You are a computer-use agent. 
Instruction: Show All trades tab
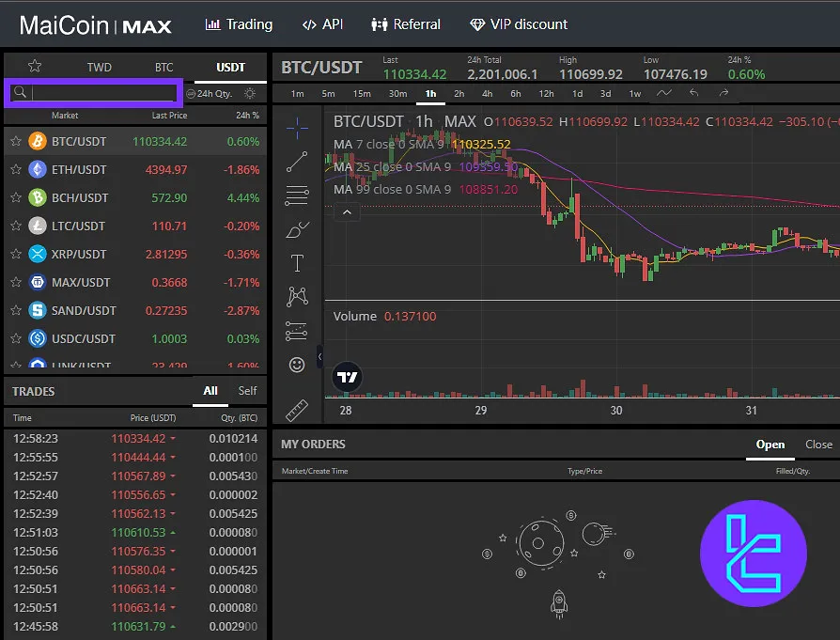210,391
